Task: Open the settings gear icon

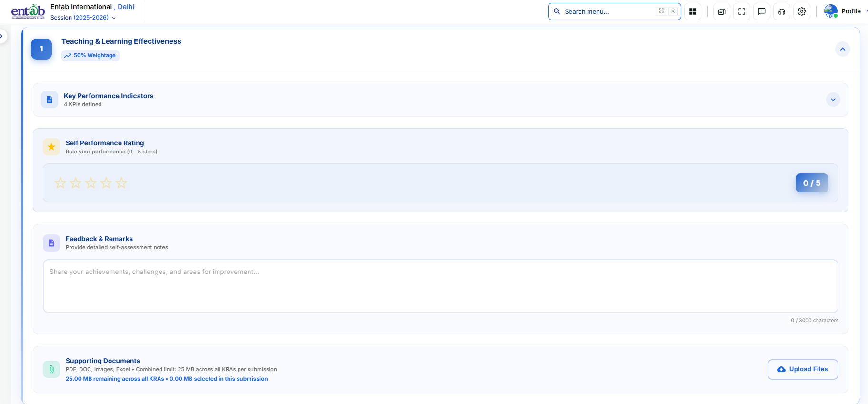Action: coord(802,11)
